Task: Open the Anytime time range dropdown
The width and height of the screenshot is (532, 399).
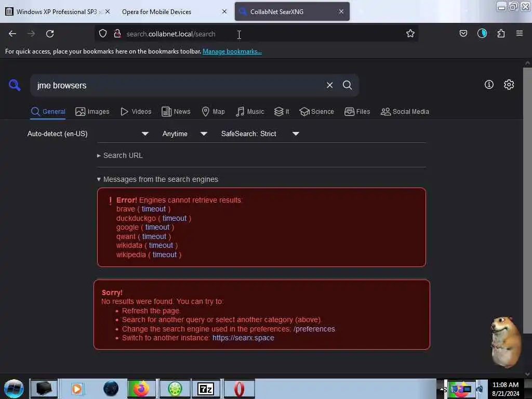Action: tap(185, 134)
